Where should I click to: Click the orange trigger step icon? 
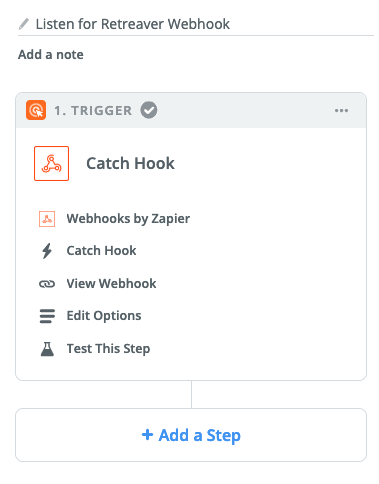point(36,110)
